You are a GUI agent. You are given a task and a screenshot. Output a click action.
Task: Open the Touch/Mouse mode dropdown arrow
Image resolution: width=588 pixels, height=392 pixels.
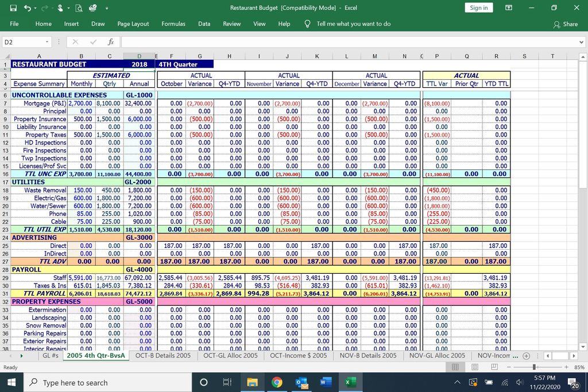tap(69, 8)
